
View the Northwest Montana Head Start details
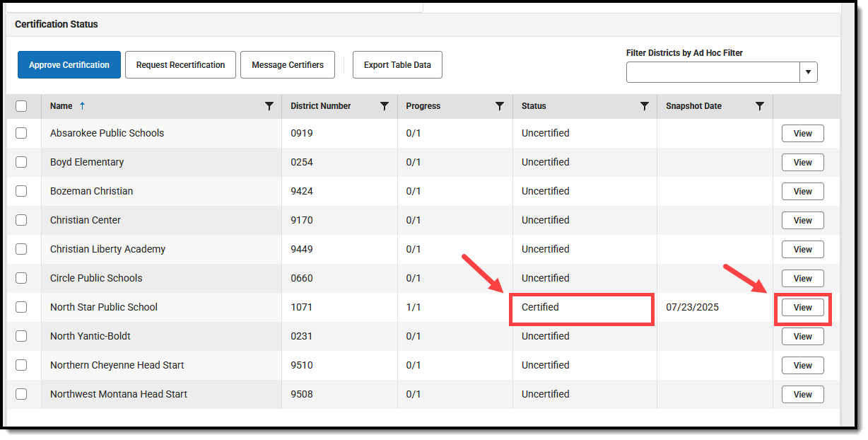pyautogui.click(x=802, y=395)
